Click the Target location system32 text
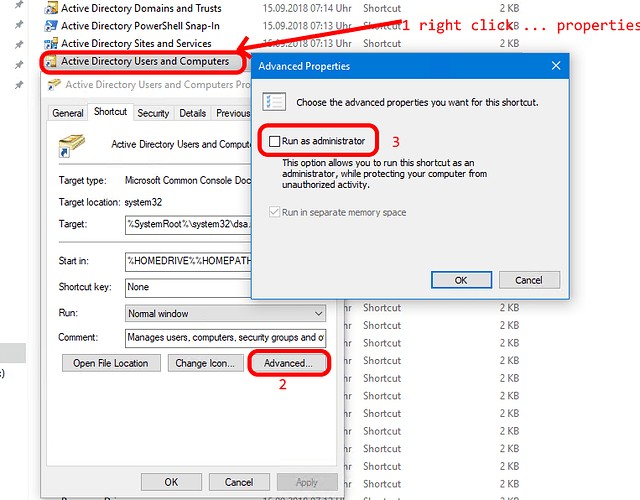The height and width of the screenshot is (500, 640). click(x=143, y=202)
